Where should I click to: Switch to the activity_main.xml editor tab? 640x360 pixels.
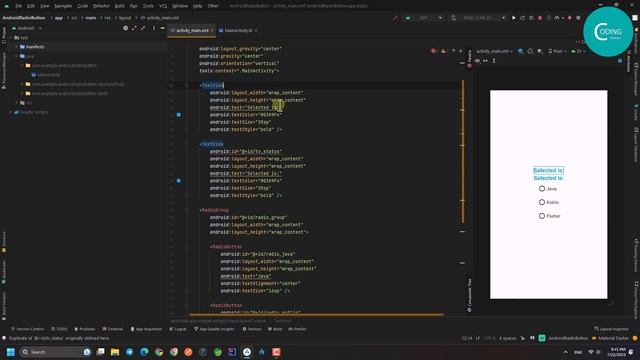(192, 31)
